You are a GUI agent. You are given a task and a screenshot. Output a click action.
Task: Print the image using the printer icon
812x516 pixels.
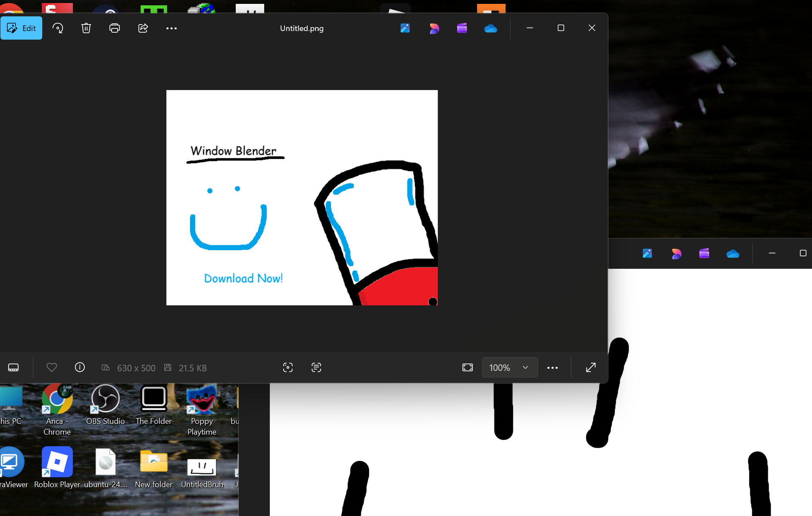click(115, 28)
